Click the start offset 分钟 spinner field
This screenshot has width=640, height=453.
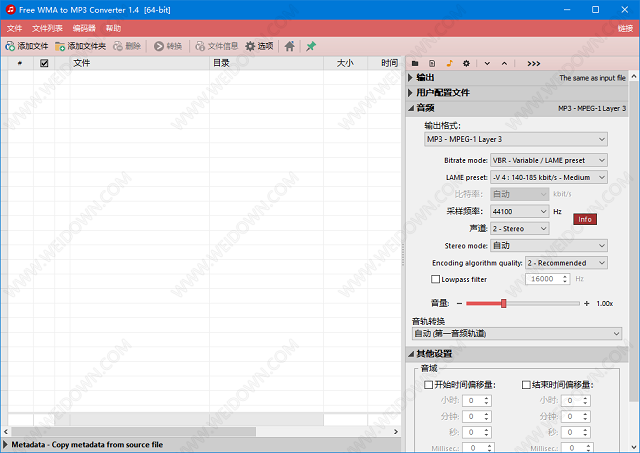[477, 416]
